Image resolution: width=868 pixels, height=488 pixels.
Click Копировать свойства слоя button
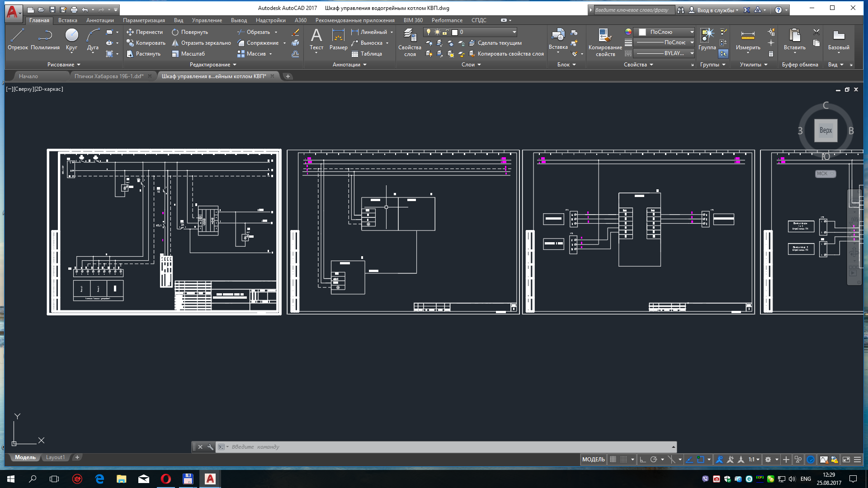pos(506,54)
